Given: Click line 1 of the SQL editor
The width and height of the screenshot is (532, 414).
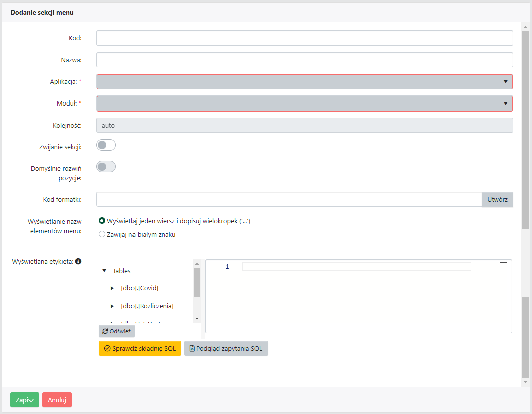Looking at the screenshot, I should (x=356, y=267).
